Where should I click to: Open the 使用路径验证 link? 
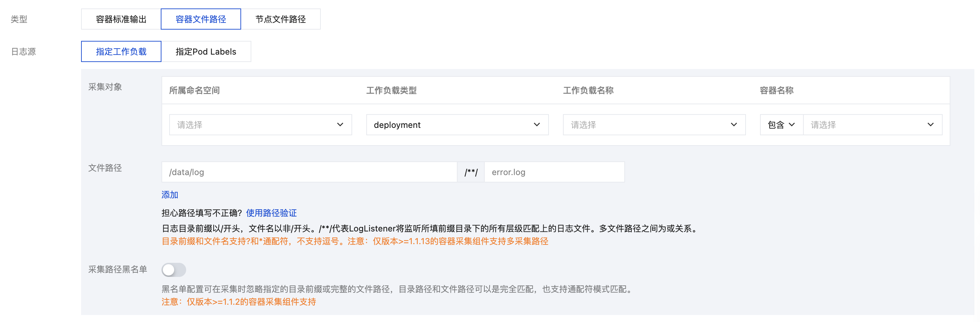click(271, 213)
